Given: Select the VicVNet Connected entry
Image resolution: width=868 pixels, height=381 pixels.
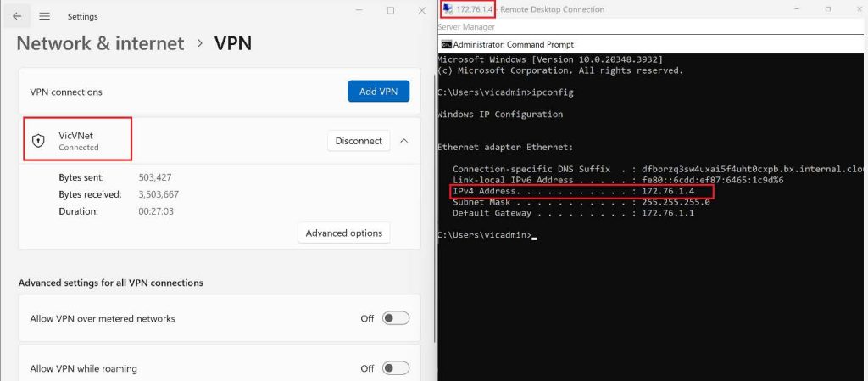Looking at the screenshot, I should coord(79,140).
